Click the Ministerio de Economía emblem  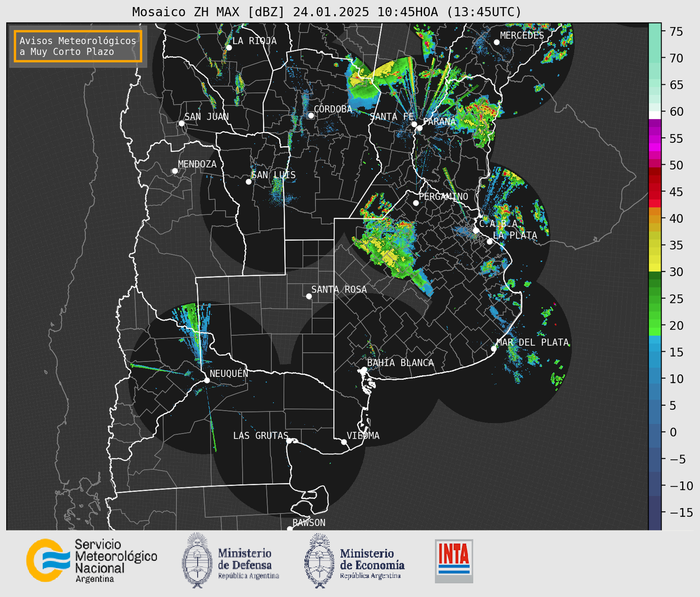coord(320,561)
